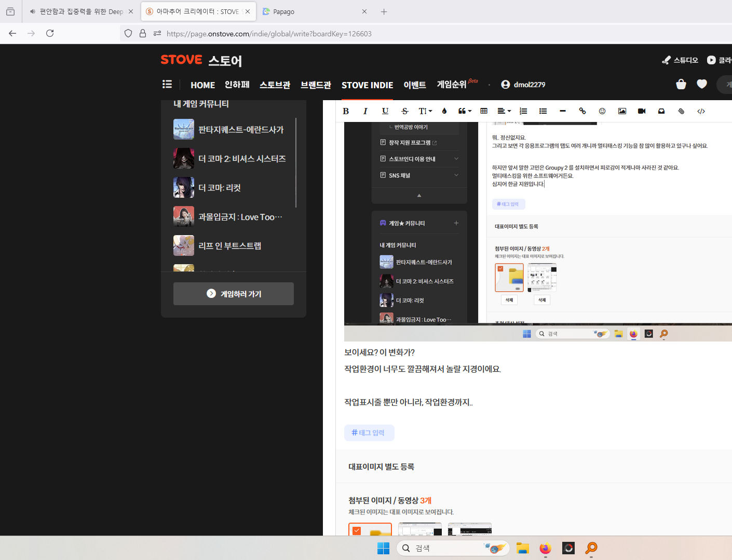The image size is (732, 560).
Task: Insert an image using the picture icon
Action: (x=622, y=111)
